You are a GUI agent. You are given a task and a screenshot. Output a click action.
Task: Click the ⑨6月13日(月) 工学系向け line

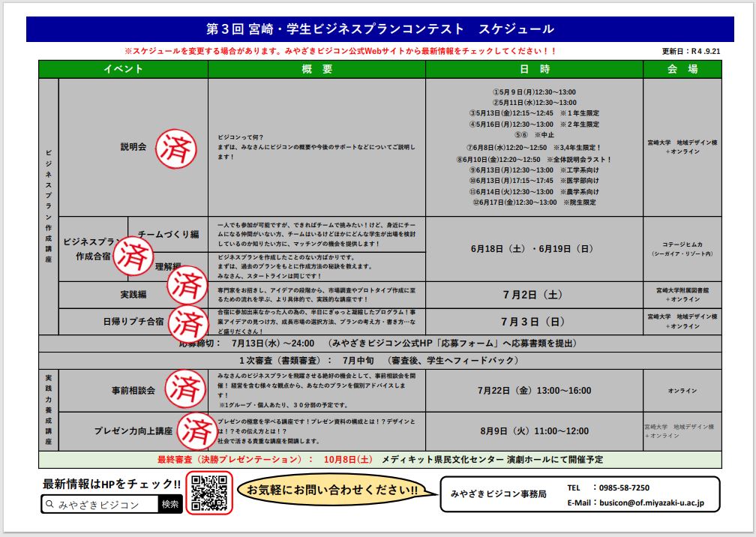(x=534, y=170)
